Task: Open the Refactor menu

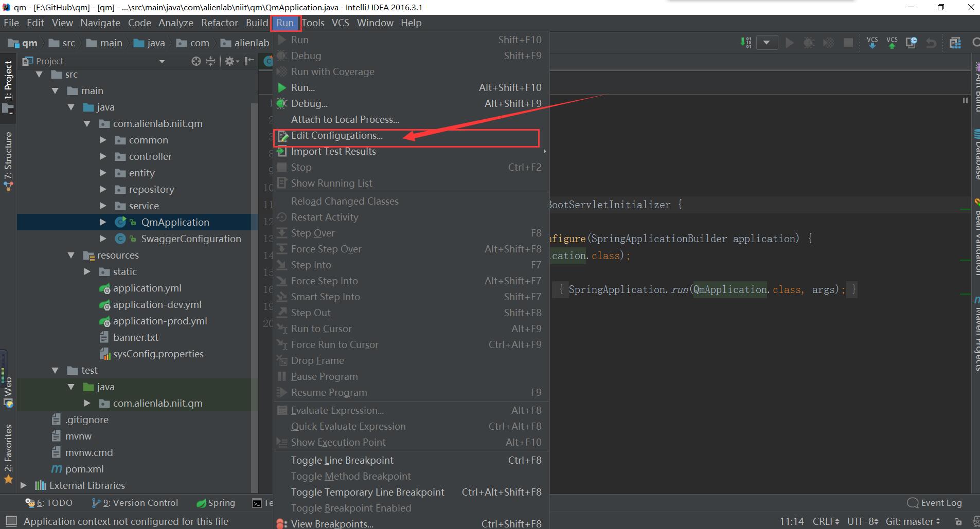Action: click(x=220, y=23)
